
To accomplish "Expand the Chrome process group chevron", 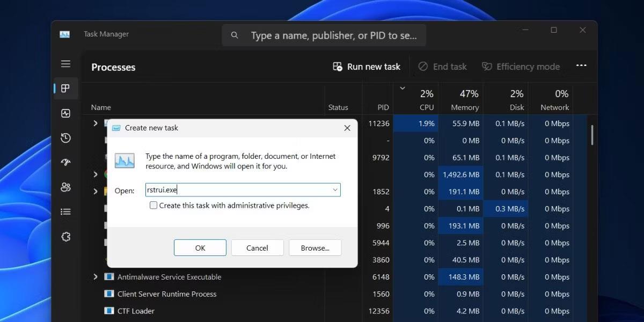I will click(96, 174).
